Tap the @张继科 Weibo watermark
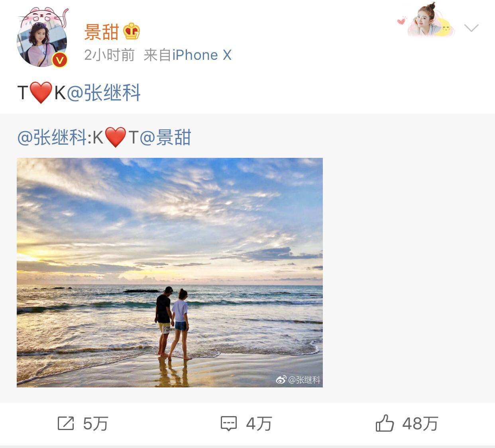 pyautogui.click(x=298, y=380)
